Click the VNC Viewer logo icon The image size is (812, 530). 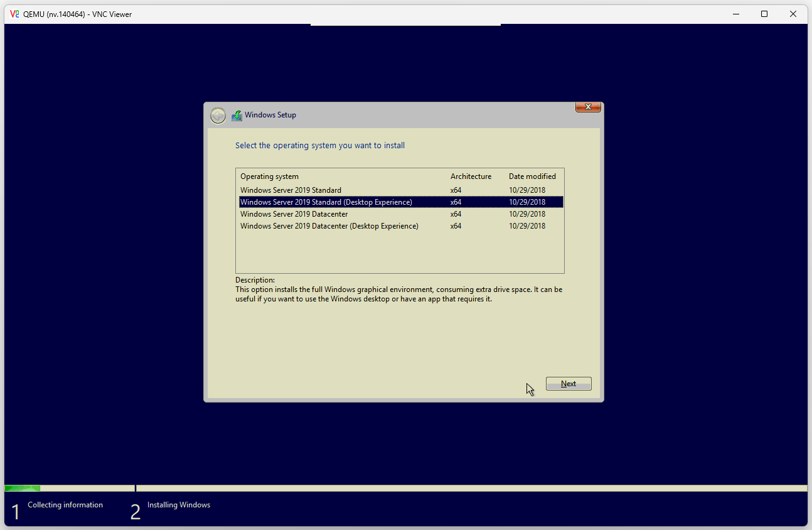pos(14,14)
